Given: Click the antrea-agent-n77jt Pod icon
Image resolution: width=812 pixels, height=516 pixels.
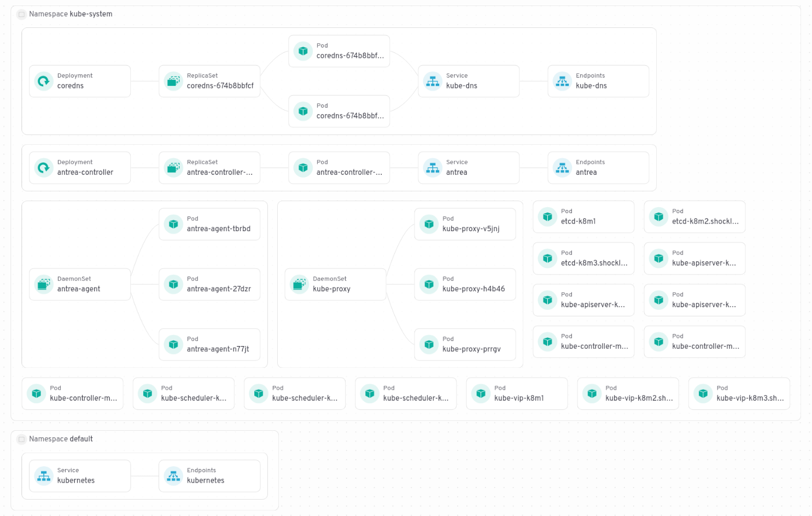Looking at the screenshot, I should (173, 344).
